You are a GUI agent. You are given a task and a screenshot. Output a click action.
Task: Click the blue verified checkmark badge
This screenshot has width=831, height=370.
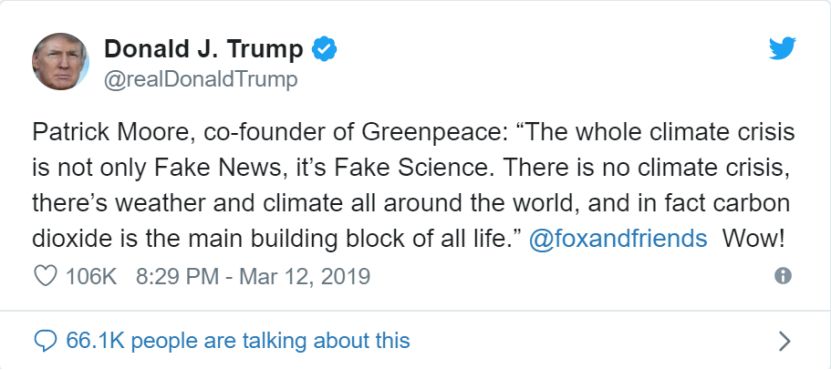click(x=324, y=50)
